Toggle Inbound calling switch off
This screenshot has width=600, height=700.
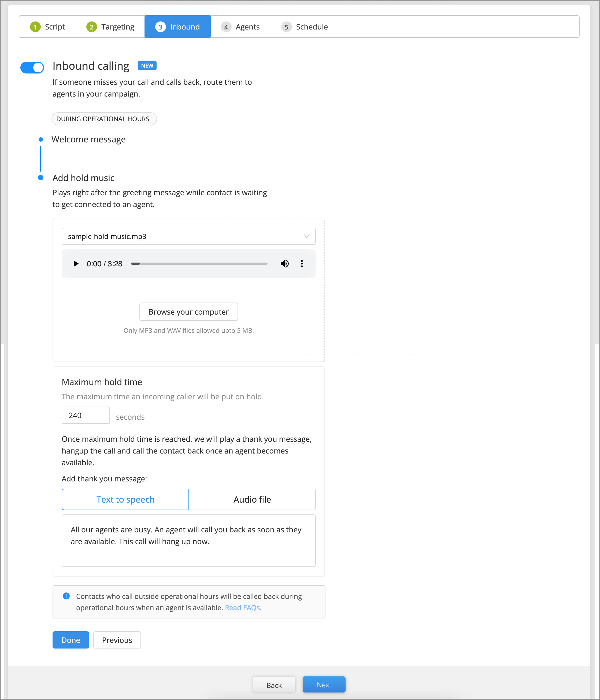pyautogui.click(x=32, y=67)
